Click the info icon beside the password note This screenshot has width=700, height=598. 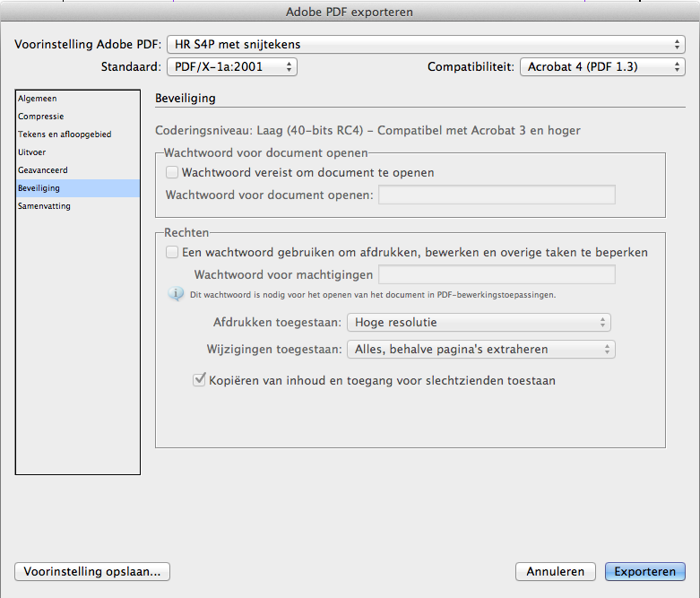(x=176, y=294)
